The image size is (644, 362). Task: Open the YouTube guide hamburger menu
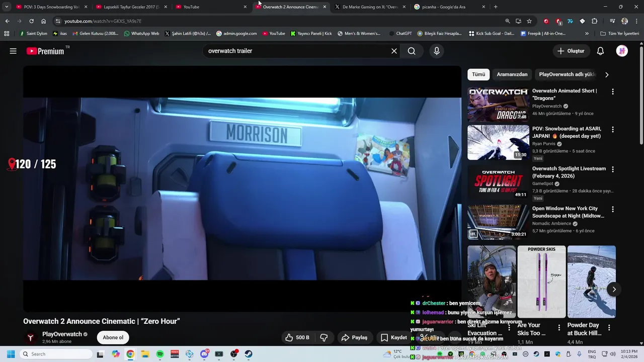[x=13, y=51]
